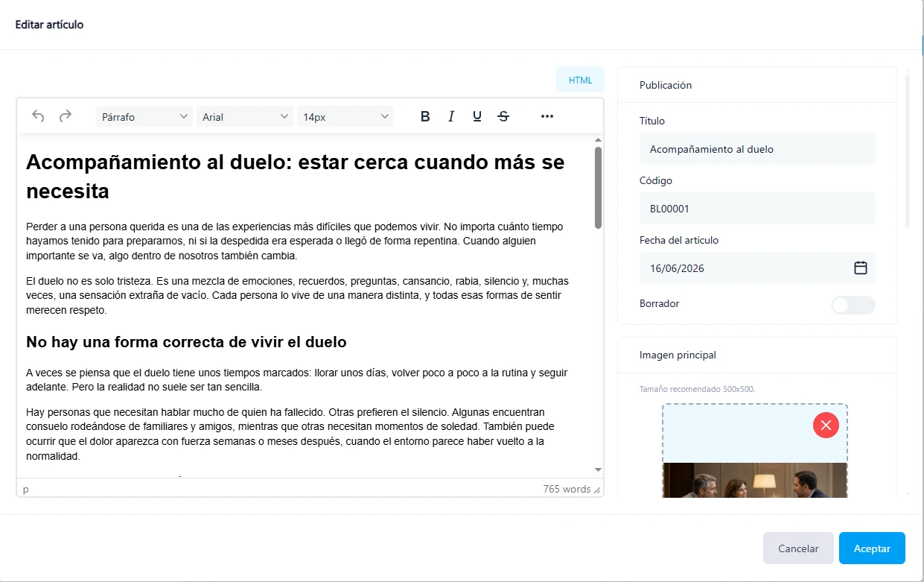This screenshot has height=582, width=924.
Task: Click the article main heading text
Action: pyautogui.click(x=295, y=177)
